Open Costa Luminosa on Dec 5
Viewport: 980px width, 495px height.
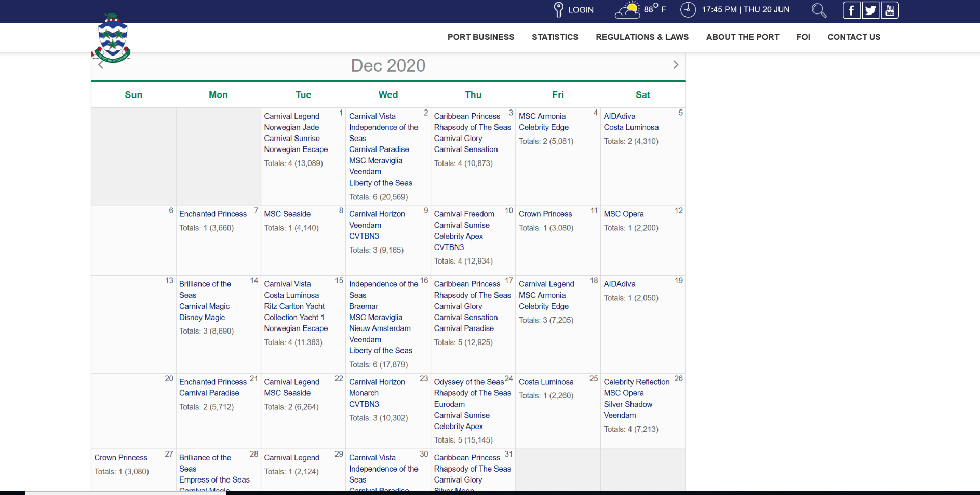coord(631,127)
